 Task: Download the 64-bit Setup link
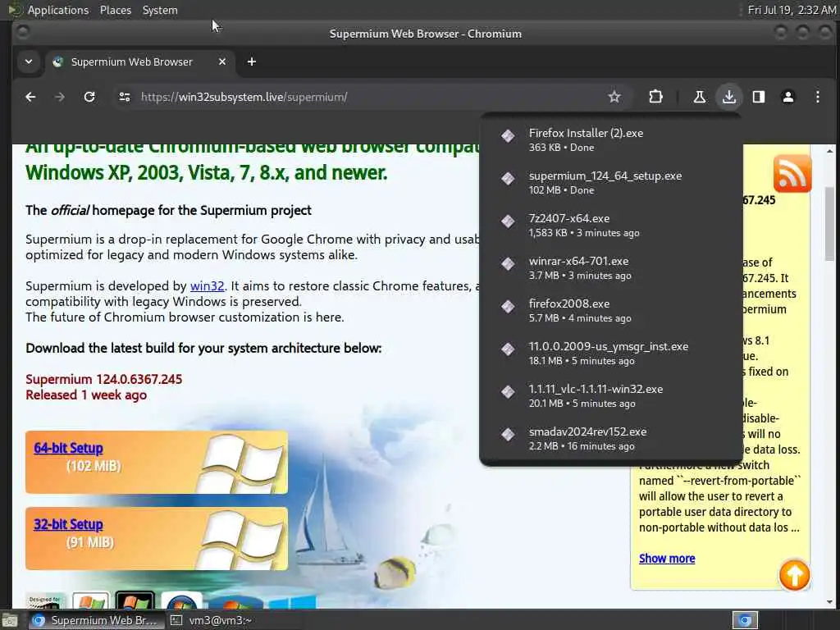tap(68, 448)
